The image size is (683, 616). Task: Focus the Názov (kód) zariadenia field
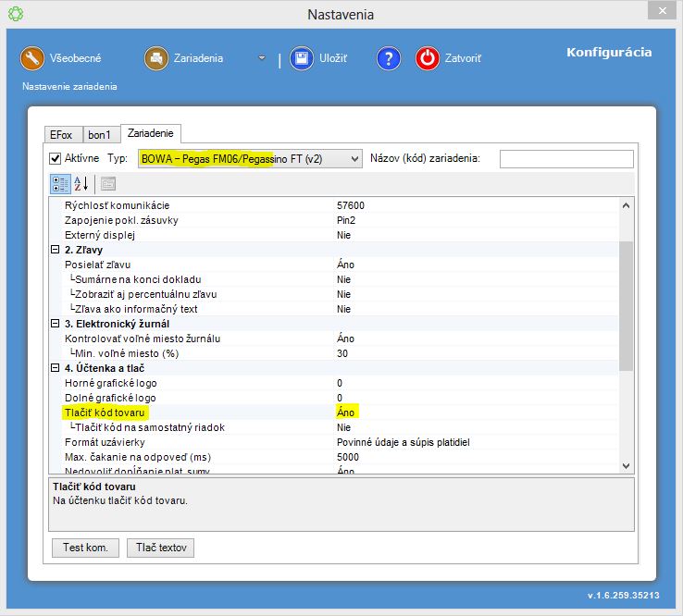tap(566, 159)
